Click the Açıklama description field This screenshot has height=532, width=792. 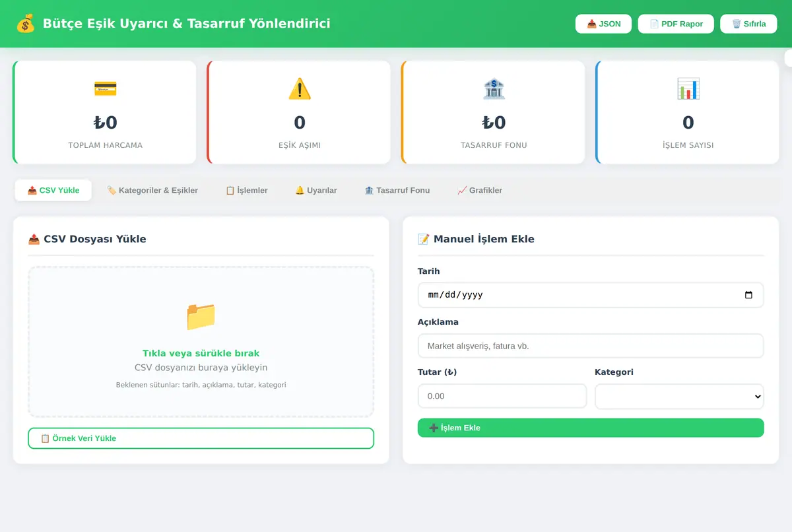[591, 346]
